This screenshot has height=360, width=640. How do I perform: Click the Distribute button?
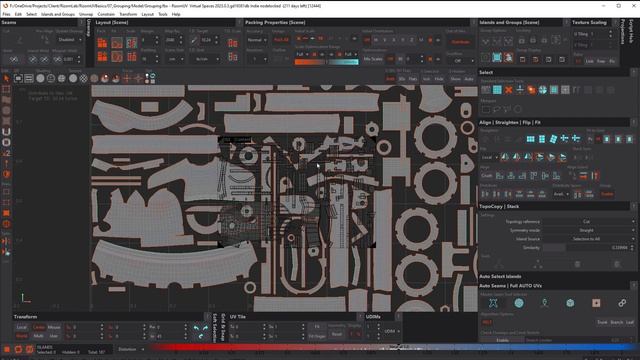[x=461, y=42]
